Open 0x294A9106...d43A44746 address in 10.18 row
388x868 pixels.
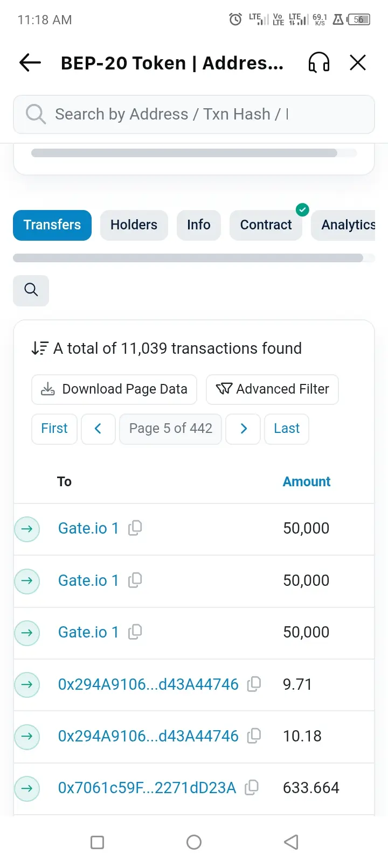pyautogui.click(x=148, y=736)
